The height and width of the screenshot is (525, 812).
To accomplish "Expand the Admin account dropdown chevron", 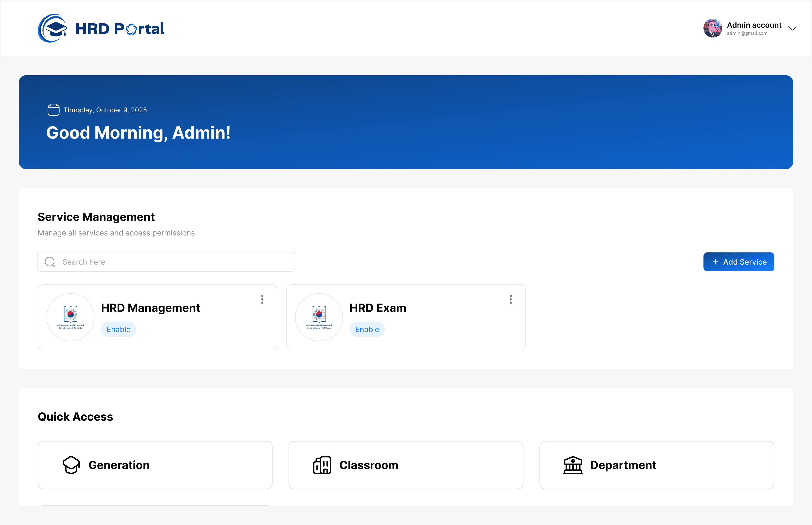I will pos(792,28).
